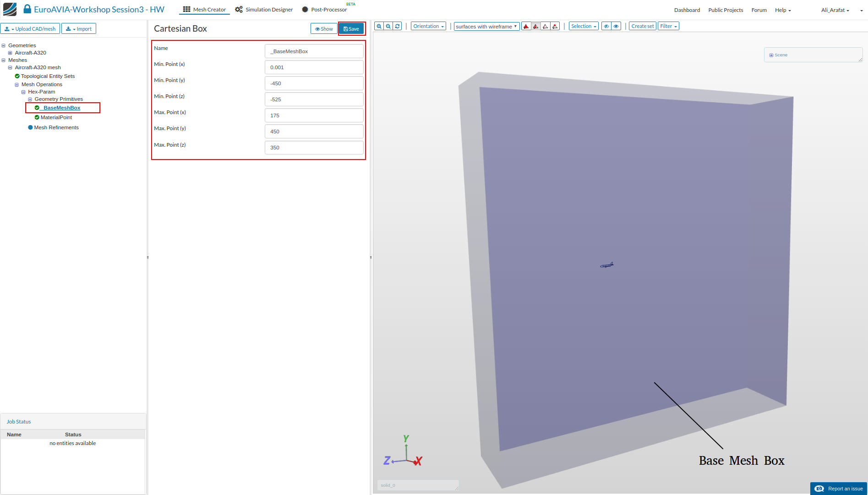Click the Min. Point (z) field
This screenshot has height=495, width=868.
point(314,99)
